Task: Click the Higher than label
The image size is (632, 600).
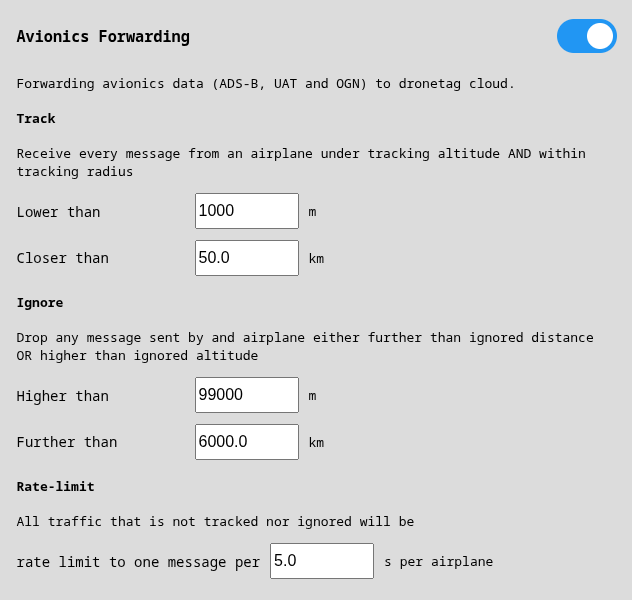Action: click(63, 396)
